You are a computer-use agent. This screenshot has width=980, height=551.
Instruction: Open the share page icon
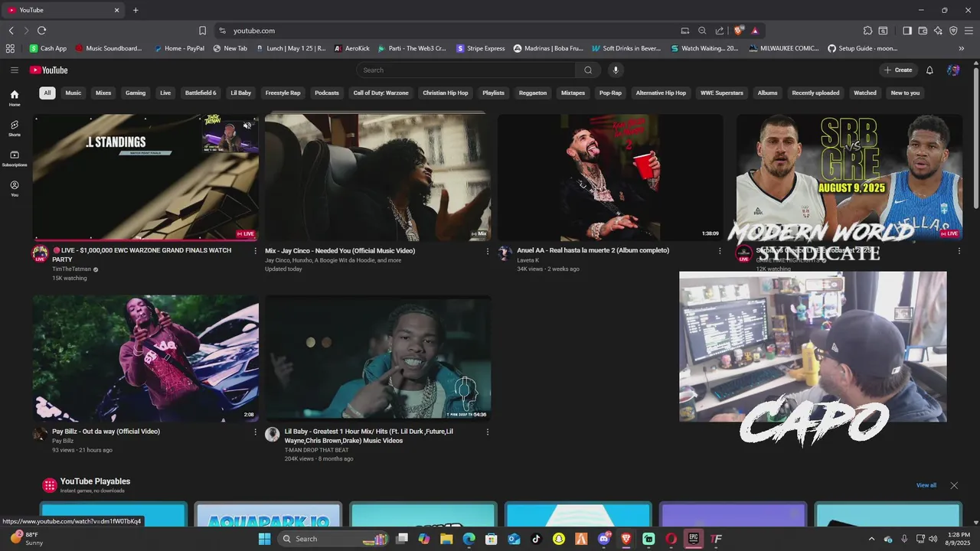pyautogui.click(x=720, y=31)
